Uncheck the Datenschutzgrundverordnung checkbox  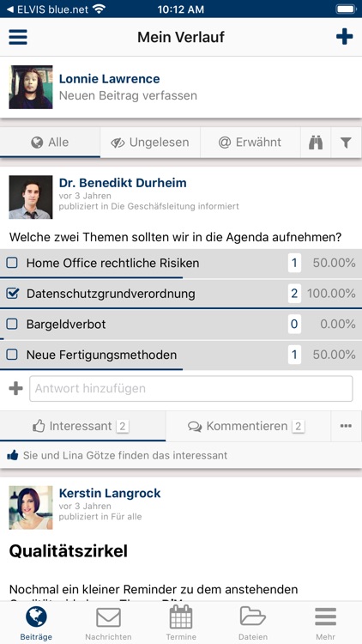pyautogui.click(x=12, y=294)
